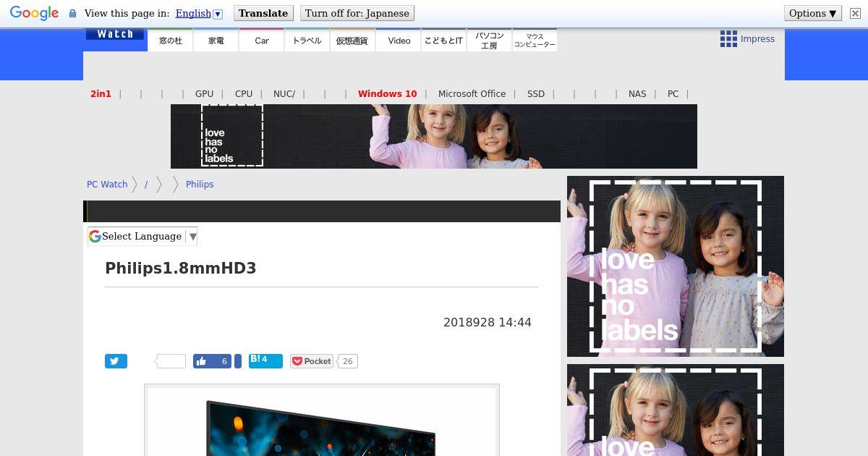Open the PC topic link

pyautogui.click(x=673, y=93)
